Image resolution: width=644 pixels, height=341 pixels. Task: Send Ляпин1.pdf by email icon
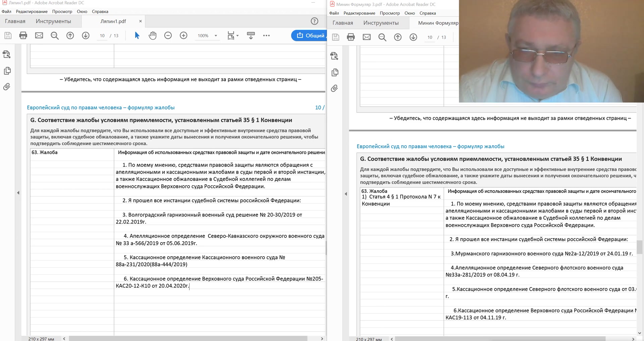(x=39, y=36)
